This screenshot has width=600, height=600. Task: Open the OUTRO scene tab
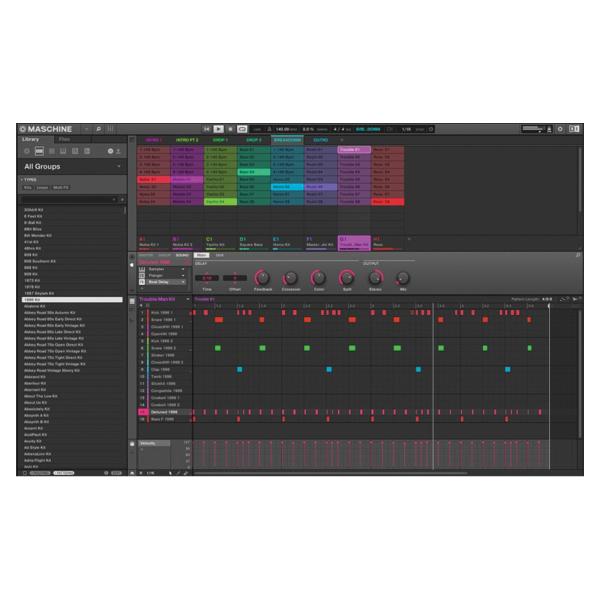point(320,140)
